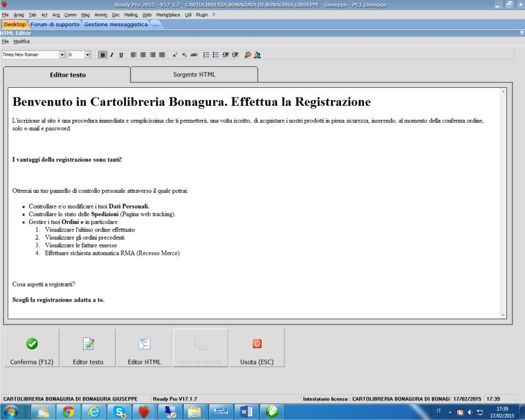Viewport: 525px width, 420px height.
Task: Click Conferma (F12) button
Action: 32,347
